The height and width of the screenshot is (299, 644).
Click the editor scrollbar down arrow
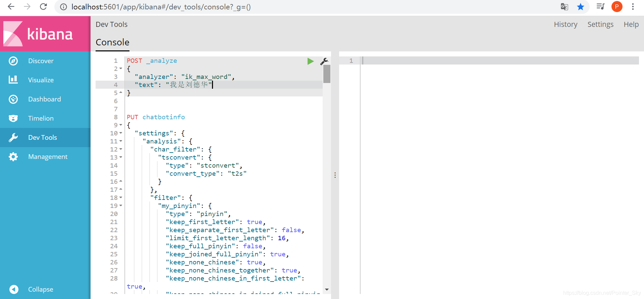point(327,290)
